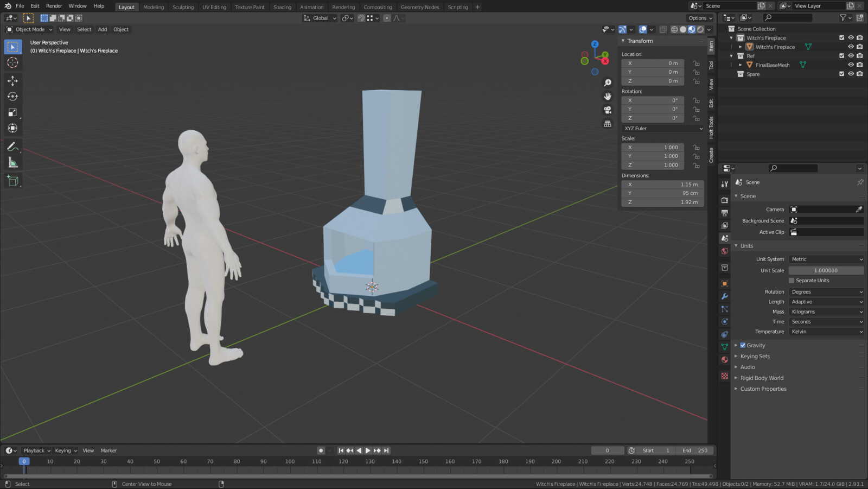Enable the Separate Units checkbox
The height and width of the screenshot is (489, 868).
[x=792, y=281]
